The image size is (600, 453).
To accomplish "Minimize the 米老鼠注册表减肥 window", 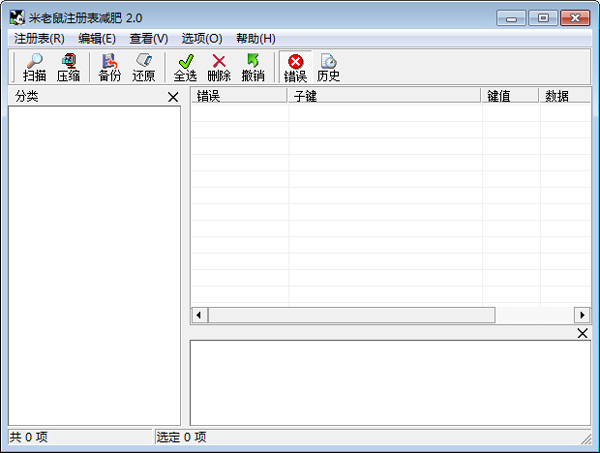I will coord(512,18).
